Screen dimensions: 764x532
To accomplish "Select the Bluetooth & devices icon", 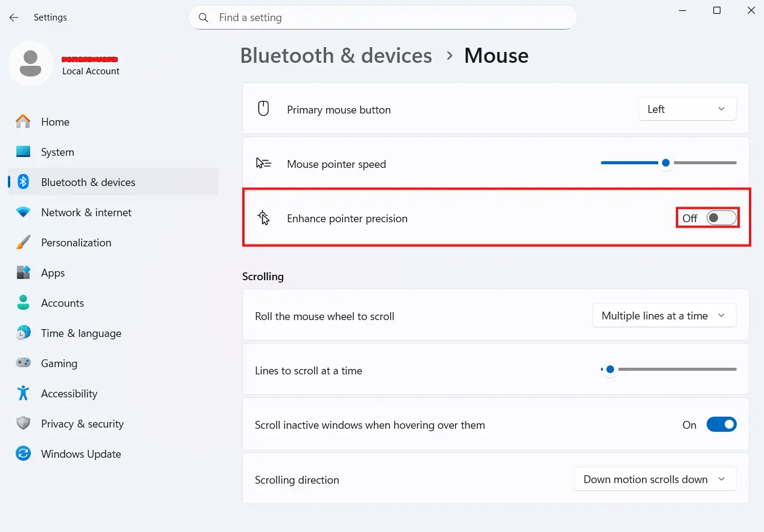I will coord(24,182).
